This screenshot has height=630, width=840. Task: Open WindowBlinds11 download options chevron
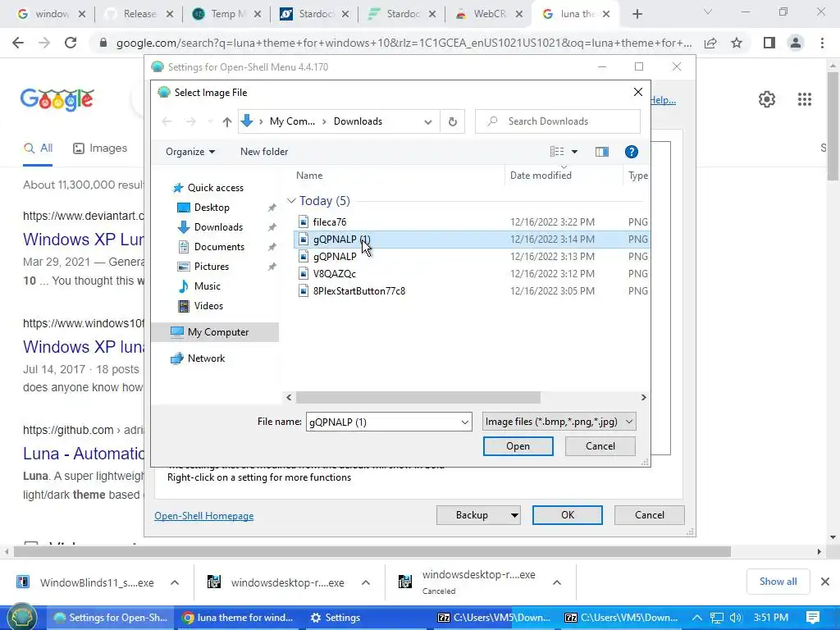175,583
